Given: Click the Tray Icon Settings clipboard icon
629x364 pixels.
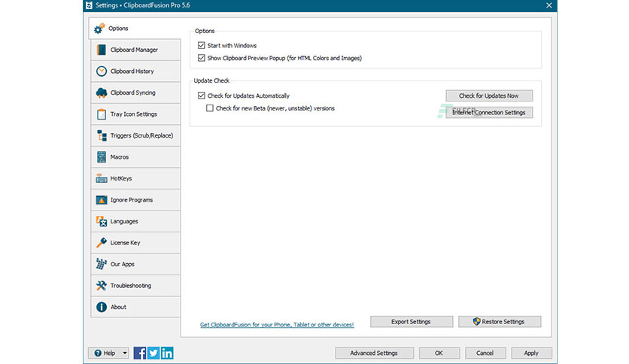Looking at the screenshot, I should 102,114.
